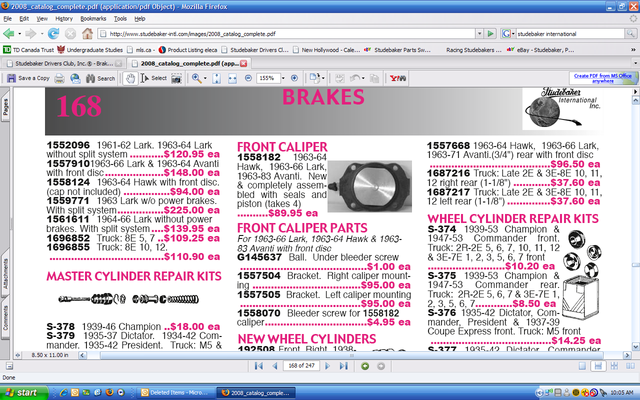
Task: Switch to Studebaker Drivers Club tab
Action: 63,63
